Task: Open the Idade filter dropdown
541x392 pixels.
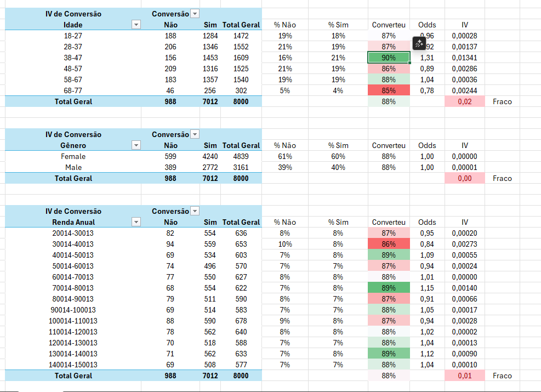Action: click(136, 25)
